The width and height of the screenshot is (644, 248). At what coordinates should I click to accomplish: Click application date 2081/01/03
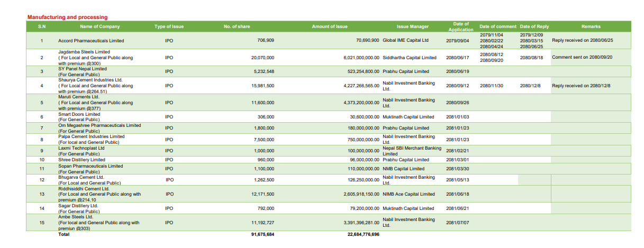tap(458, 117)
